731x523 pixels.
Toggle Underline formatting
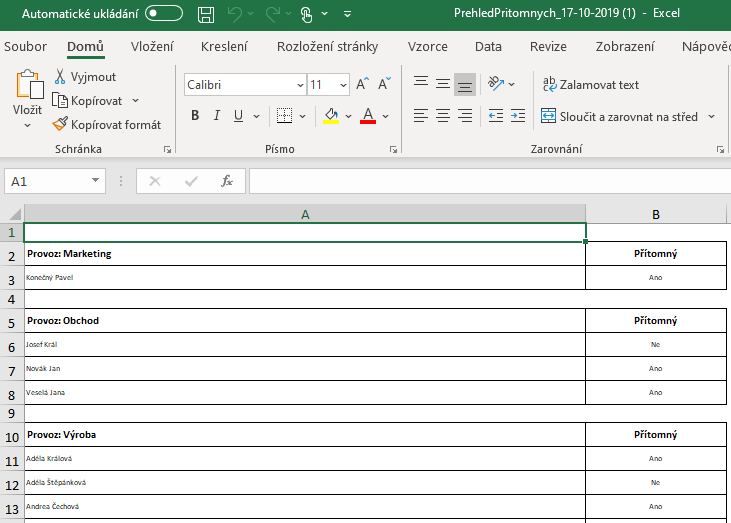(238, 116)
